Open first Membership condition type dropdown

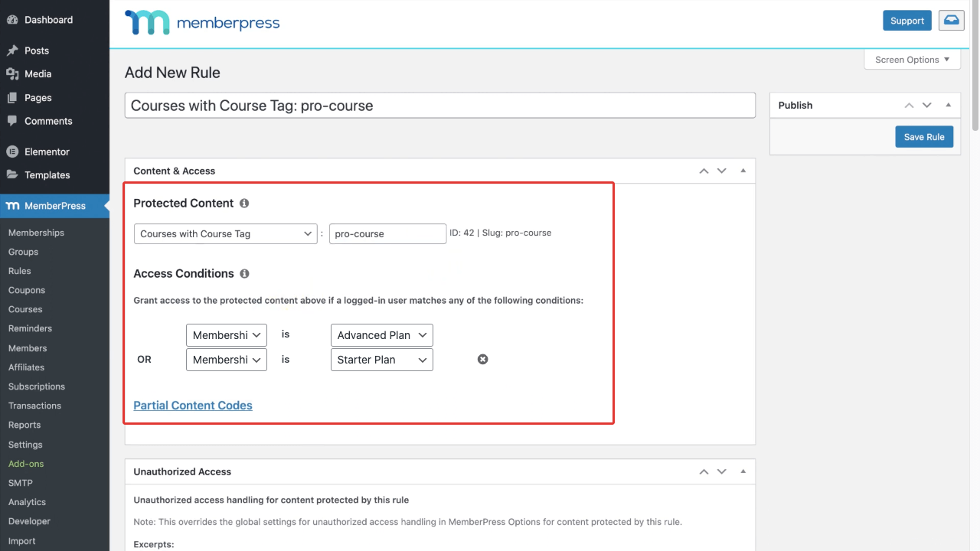[227, 335]
